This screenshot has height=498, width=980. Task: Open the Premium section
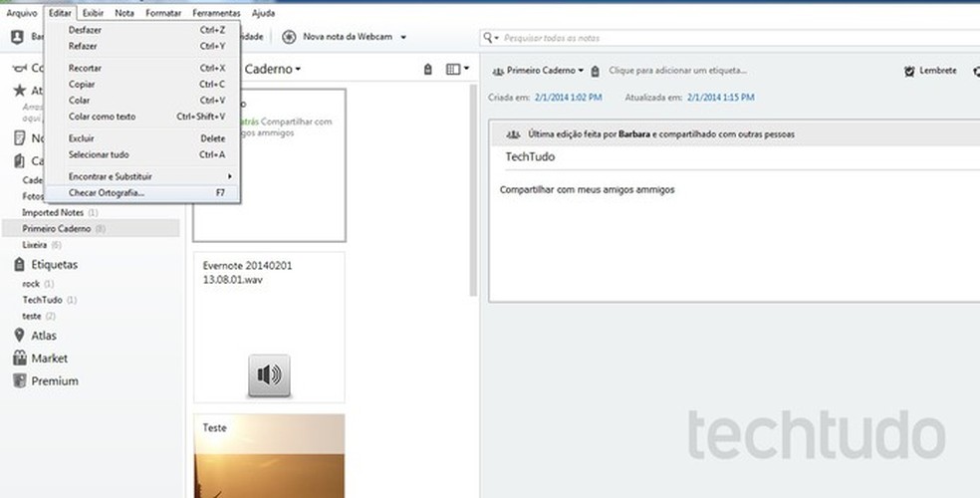tap(55, 381)
